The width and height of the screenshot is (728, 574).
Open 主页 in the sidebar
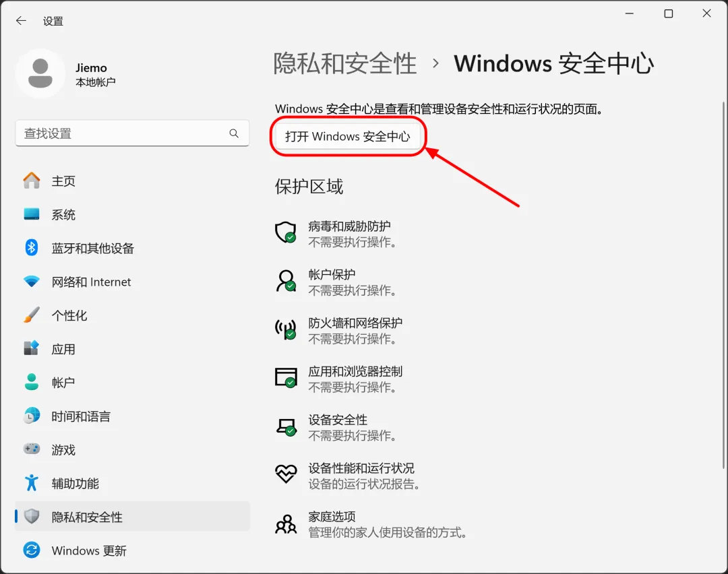(132, 181)
